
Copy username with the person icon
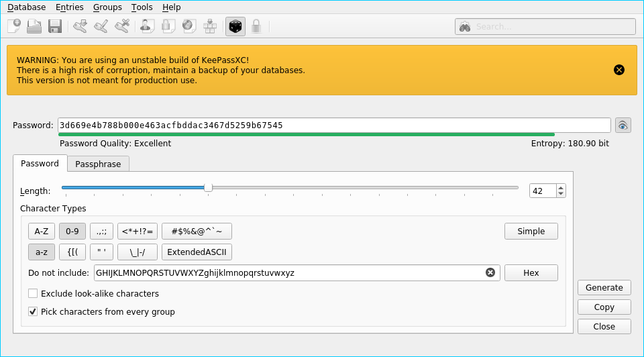pos(147,26)
